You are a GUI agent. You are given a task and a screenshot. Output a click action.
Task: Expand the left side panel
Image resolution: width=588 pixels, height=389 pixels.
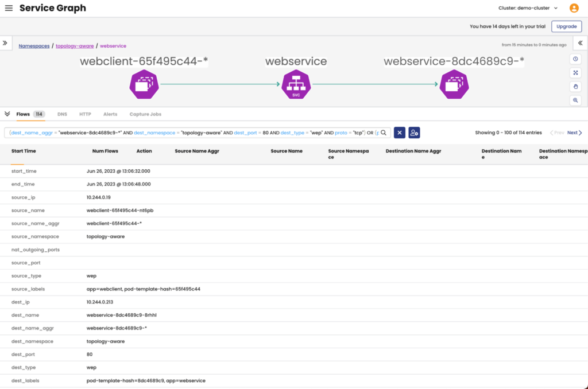[x=5, y=43]
